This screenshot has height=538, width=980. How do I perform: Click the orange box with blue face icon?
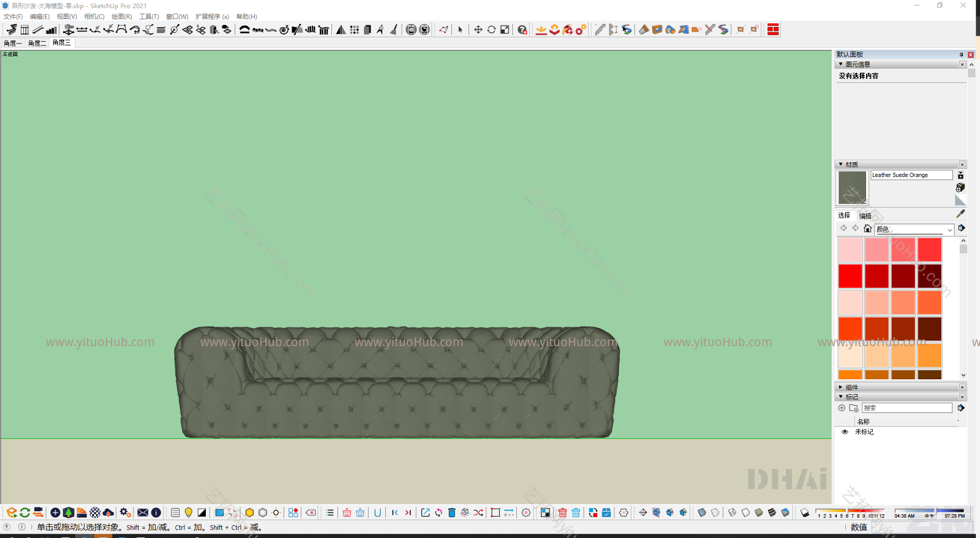(657, 29)
